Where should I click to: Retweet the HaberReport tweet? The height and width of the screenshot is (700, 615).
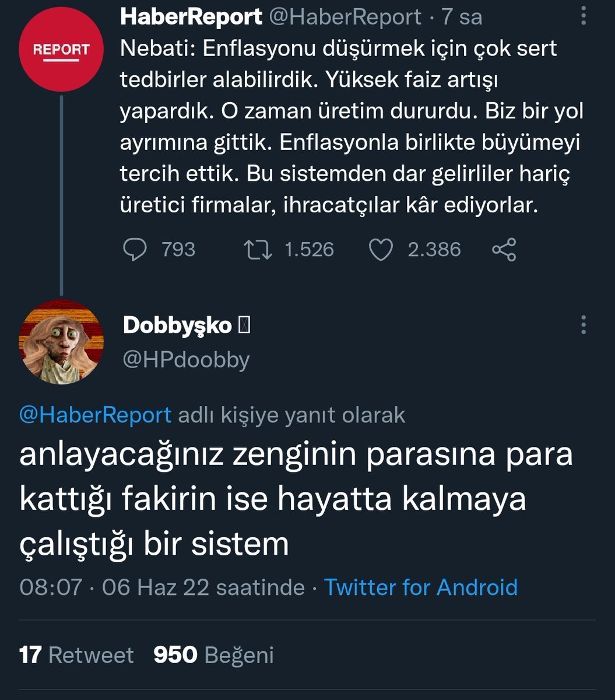[258, 250]
